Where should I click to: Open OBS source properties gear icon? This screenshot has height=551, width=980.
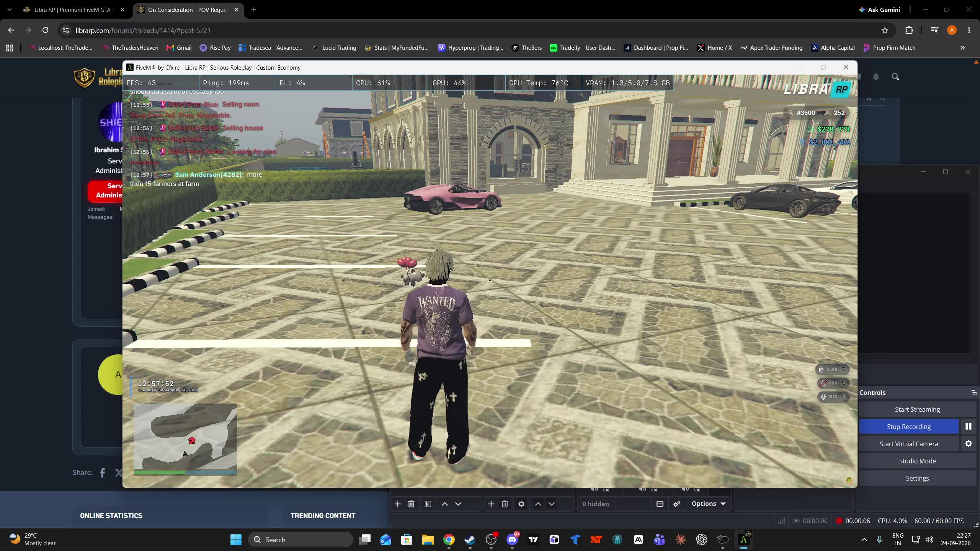coord(521,504)
